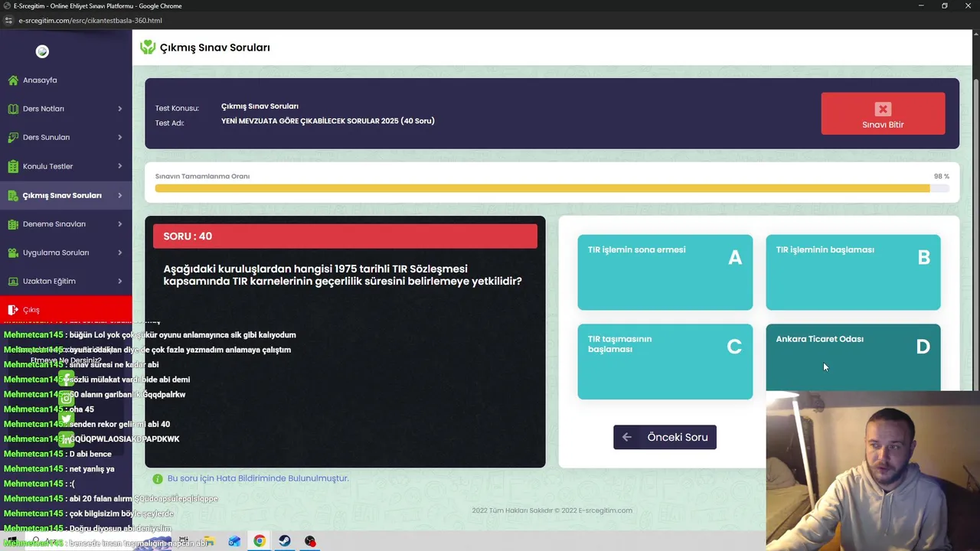Log out using the Çıkış menu item
The width and height of the screenshot is (980, 551).
click(66, 310)
